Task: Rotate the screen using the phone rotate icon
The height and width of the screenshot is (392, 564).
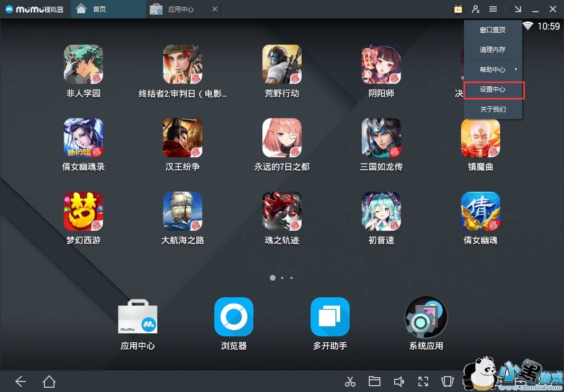Action: pyautogui.click(x=448, y=381)
